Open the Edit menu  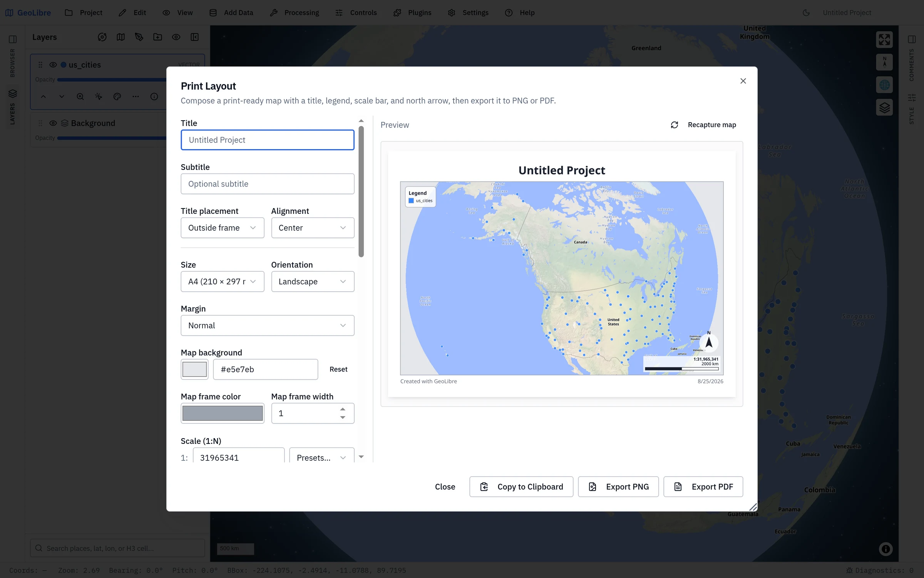pyautogui.click(x=132, y=13)
